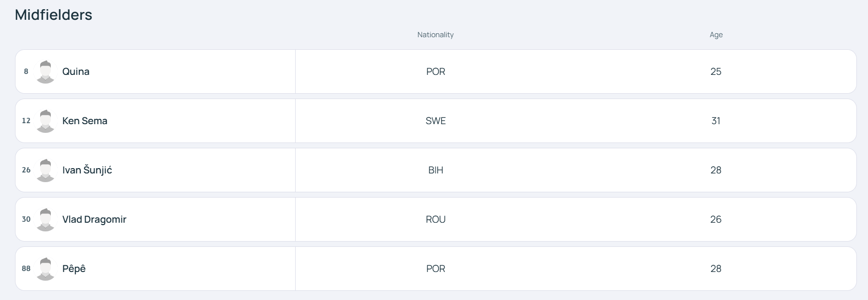Open Ivan Šunjić's player name link
Viewport: 868px width, 300px height.
pyautogui.click(x=87, y=170)
